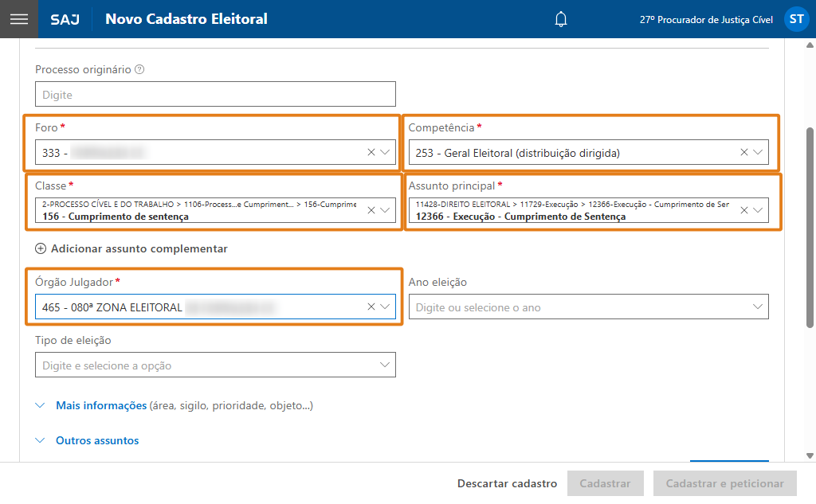
Task: Clear the Órgão Julgador selection
Action: tap(371, 307)
